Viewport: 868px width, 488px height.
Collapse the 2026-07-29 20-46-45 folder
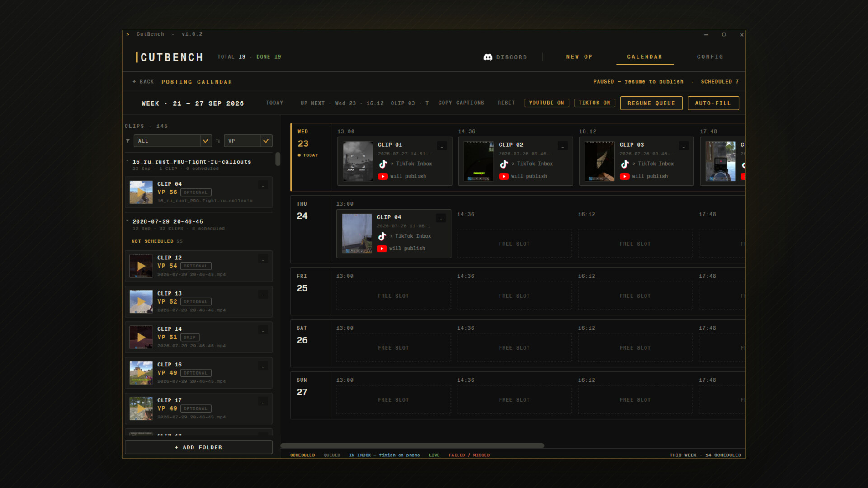click(x=127, y=221)
